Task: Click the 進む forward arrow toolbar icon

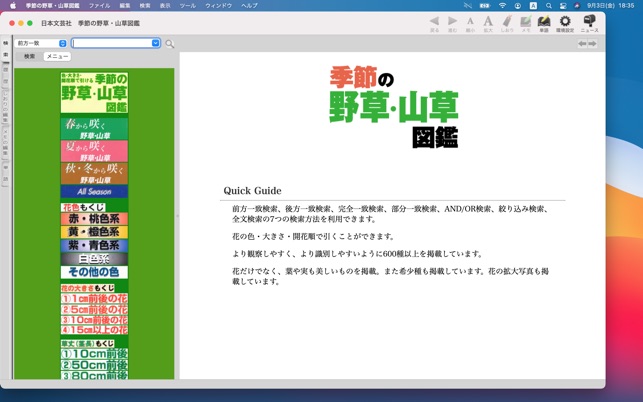Action: click(452, 21)
